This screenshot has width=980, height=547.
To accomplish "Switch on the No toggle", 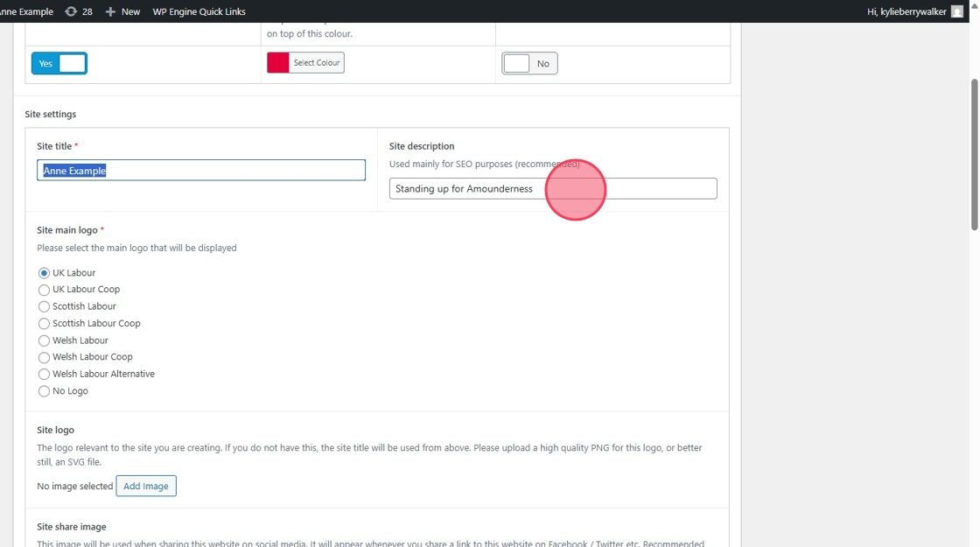I will 529,63.
